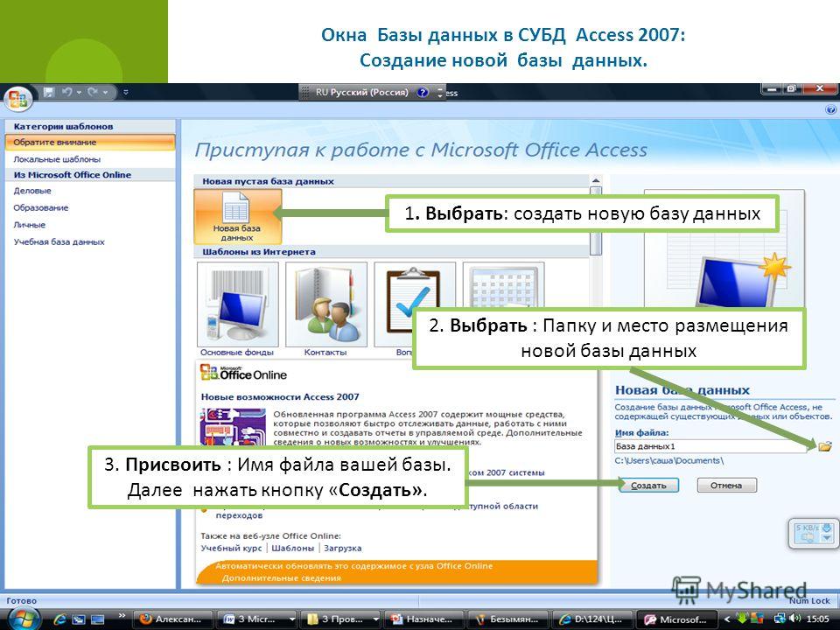Click the Redo arrow icon
Viewport: 840px width, 630px height.
coord(93,92)
